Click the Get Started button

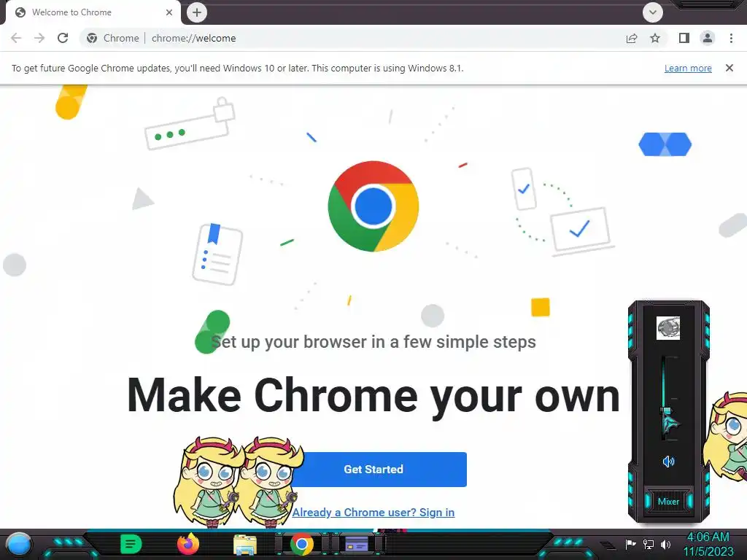374,470
